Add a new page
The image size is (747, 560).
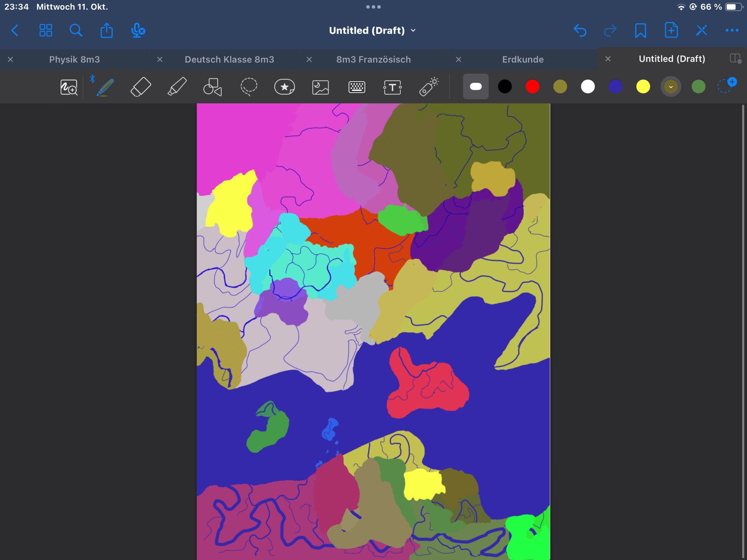(x=671, y=30)
